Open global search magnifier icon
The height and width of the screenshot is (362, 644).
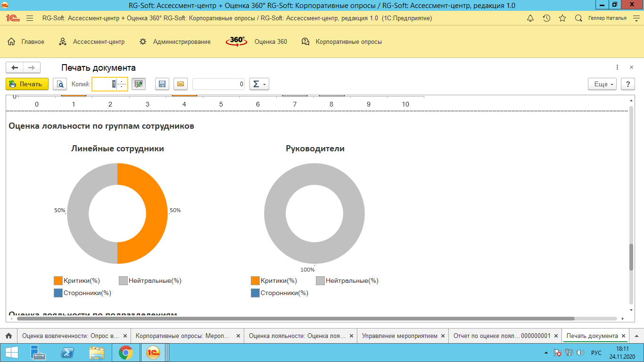[x=578, y=18]
